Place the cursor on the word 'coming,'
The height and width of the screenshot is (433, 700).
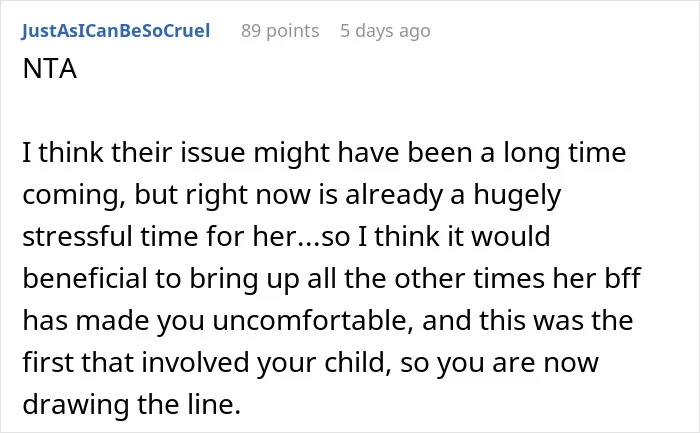point(74,196)
